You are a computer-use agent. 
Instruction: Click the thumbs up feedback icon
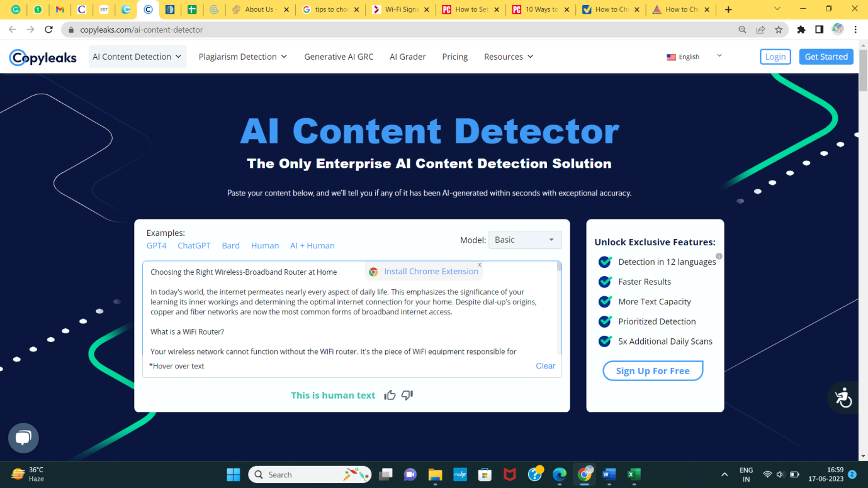(390, 395)
